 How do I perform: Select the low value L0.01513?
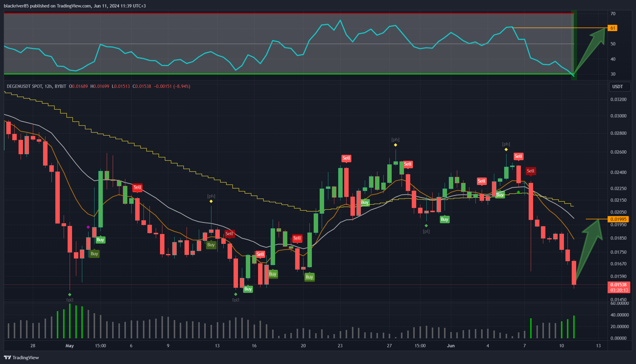[121, 86]
